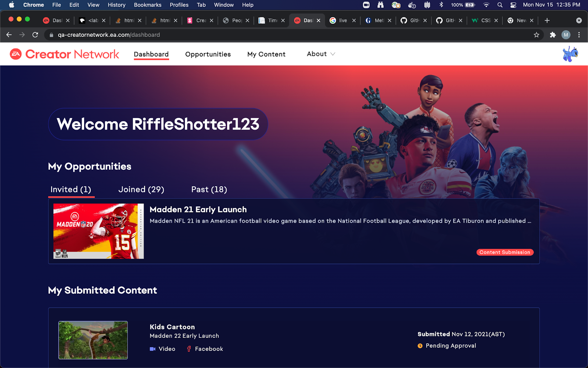Open the user avatar profile icon

[x=570, y=54]
